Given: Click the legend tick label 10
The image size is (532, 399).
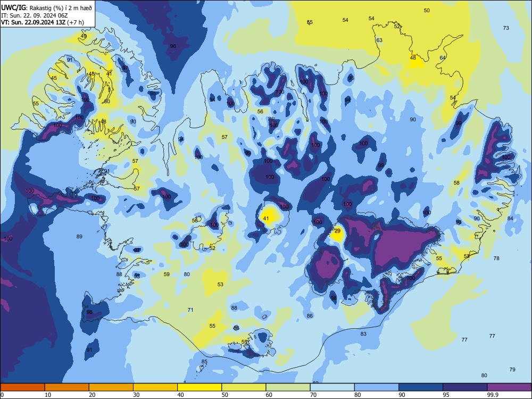Looking at the screenshot, I should tap(48, 395).
